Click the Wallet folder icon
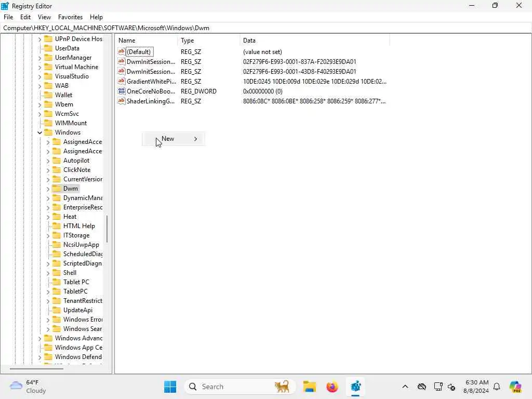The width and height of the screenshot is (532, 399). [48, 95]
